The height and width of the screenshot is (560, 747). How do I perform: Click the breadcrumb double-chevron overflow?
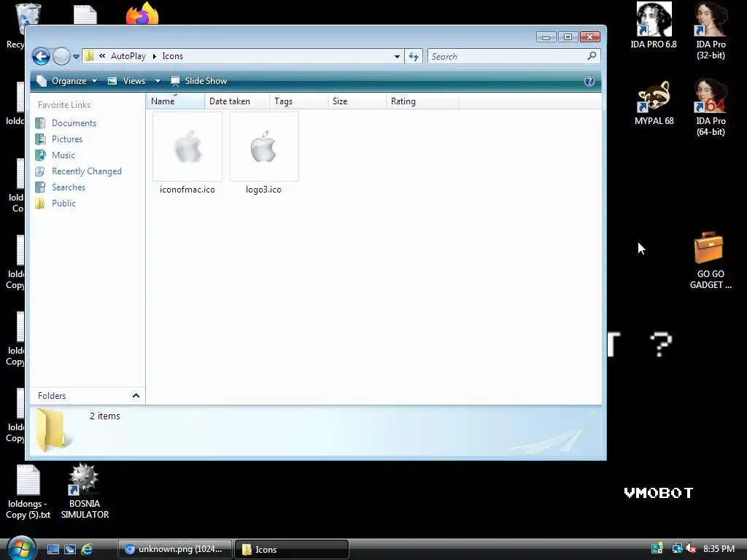tap(102, 56)
